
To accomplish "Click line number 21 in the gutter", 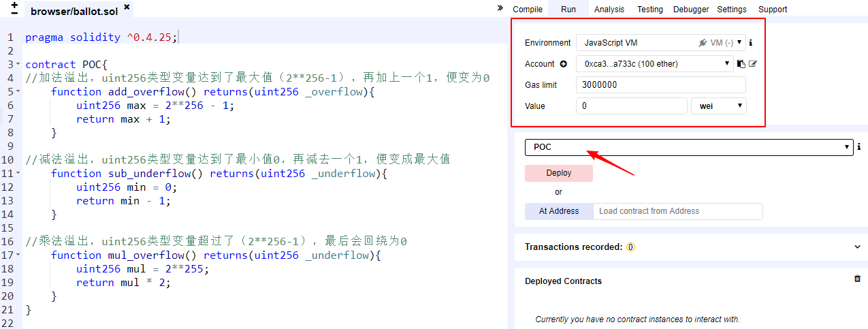I will 7,310.
